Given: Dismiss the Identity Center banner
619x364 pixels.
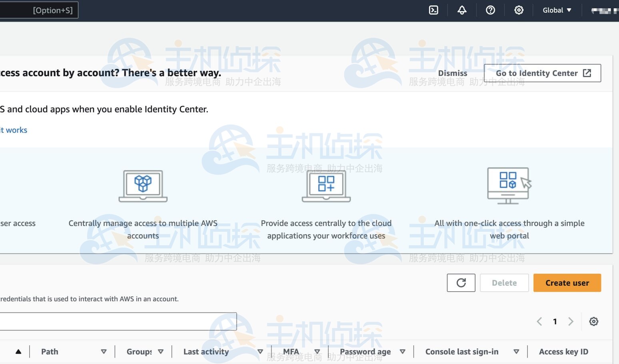Looking at the screenshot, I should pos(452,73).
